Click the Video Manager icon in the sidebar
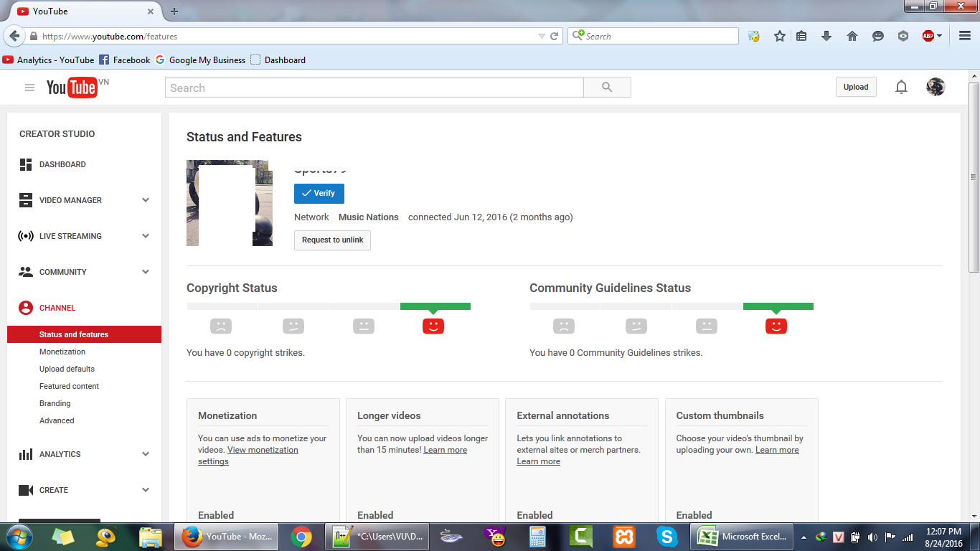 click(26, 200)
